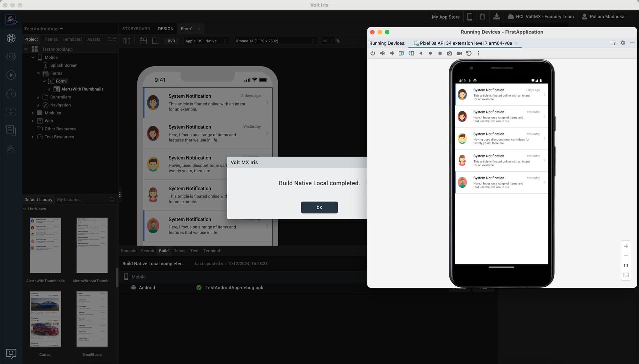Set emulator zoom to 1:1
The image size is (639, 364).
[x=626, y=266]
